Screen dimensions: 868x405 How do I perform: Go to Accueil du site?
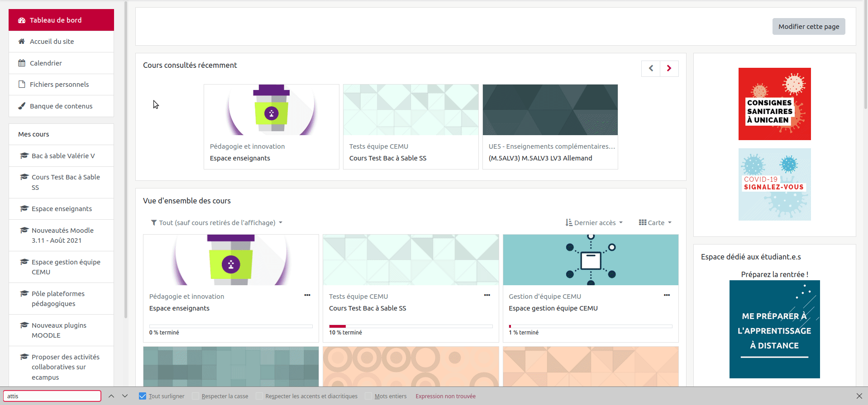(x=52, y=42)
